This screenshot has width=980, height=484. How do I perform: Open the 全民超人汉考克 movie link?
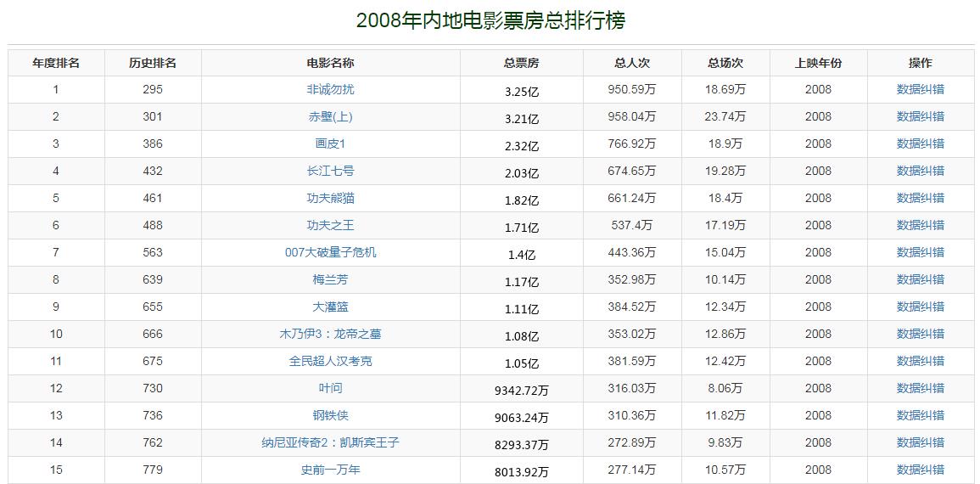coord(330,361)
